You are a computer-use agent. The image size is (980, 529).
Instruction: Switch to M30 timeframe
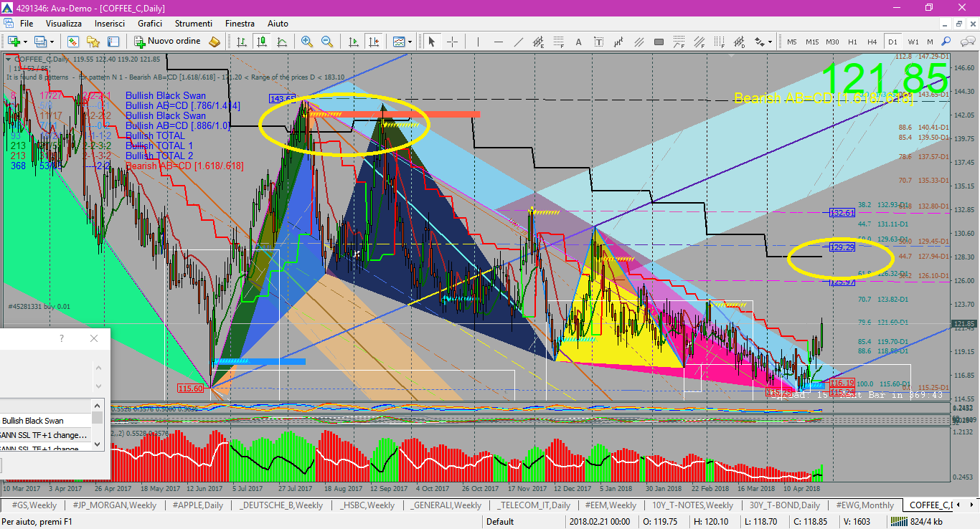(832, 42)
